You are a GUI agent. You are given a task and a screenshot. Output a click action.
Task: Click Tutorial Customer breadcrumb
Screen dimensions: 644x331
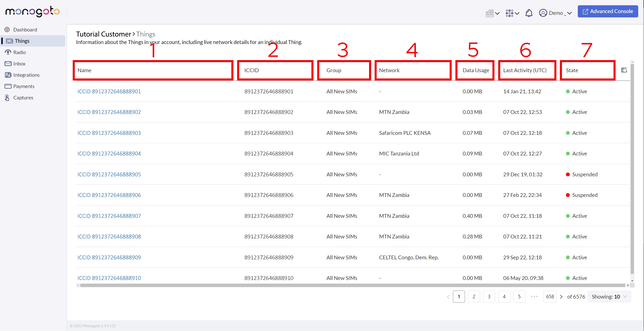103,34
